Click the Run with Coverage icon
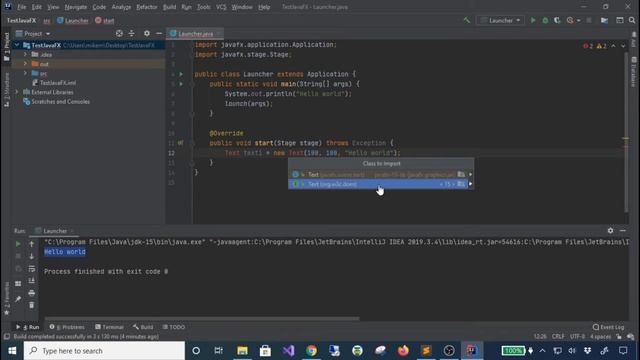 557,20
